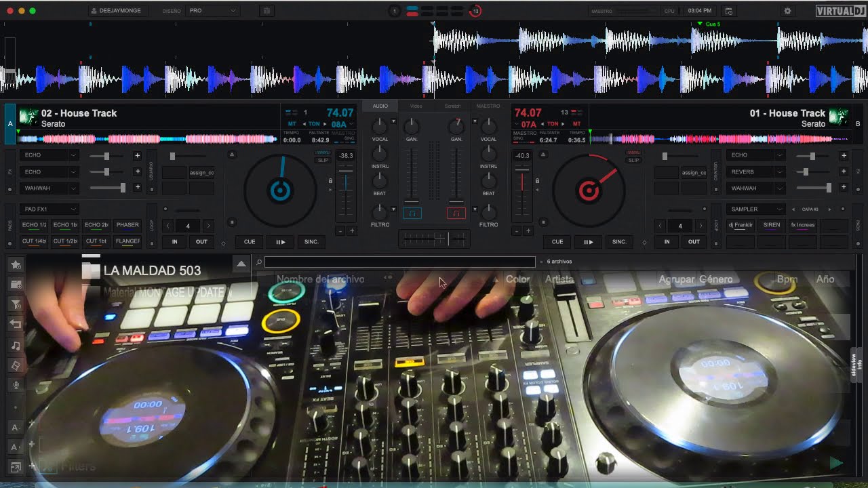
Task: Open deck B key 07A dropdown arrow
Action: (517, 125)
